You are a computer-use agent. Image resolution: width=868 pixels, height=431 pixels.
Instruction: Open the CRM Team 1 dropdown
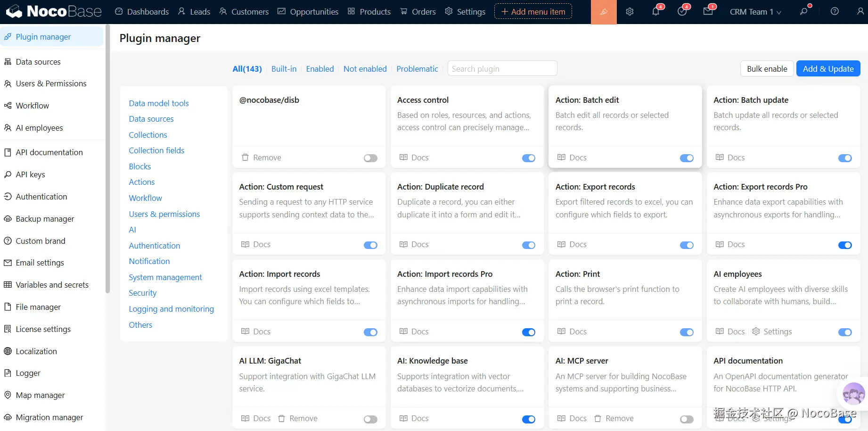coord(755,12)
